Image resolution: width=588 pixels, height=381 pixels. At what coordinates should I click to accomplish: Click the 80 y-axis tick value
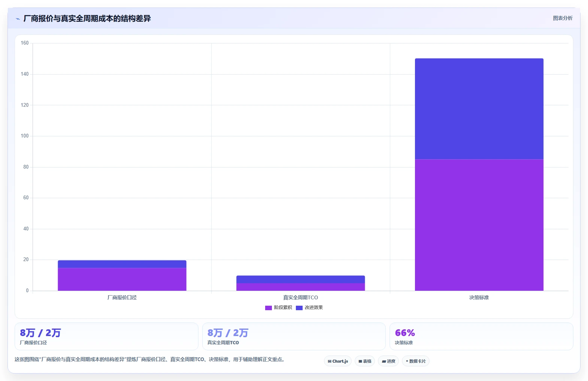point(26,167)
